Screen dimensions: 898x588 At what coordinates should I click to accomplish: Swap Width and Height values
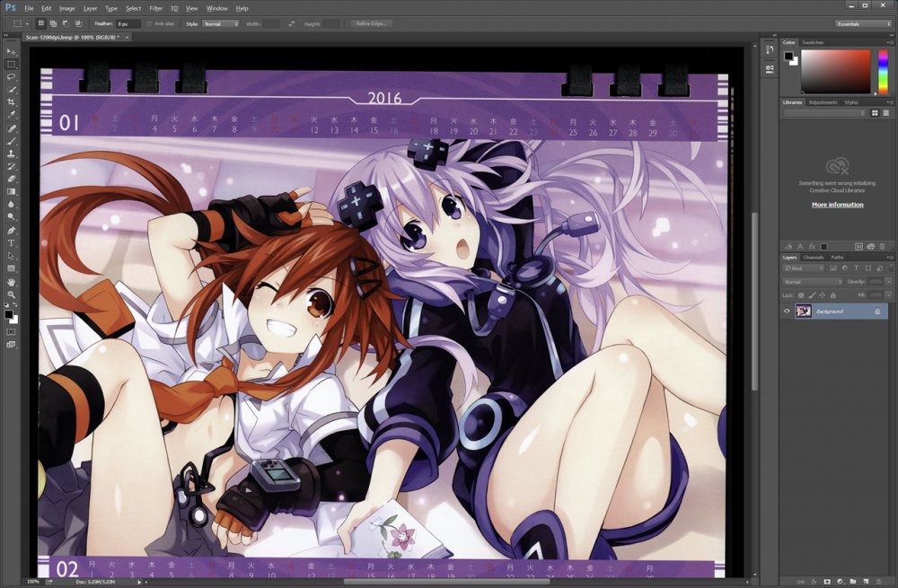292,24
